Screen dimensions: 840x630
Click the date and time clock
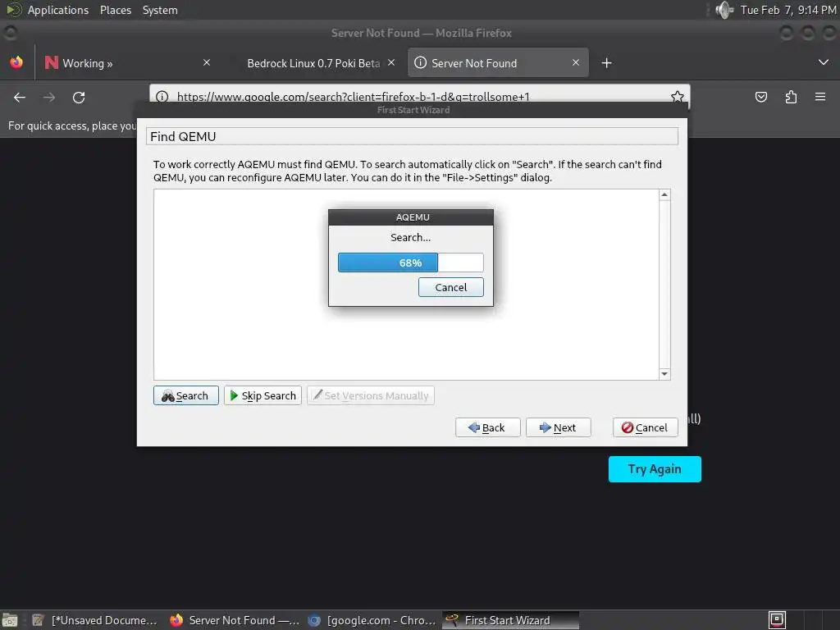[x=788, y=10]
